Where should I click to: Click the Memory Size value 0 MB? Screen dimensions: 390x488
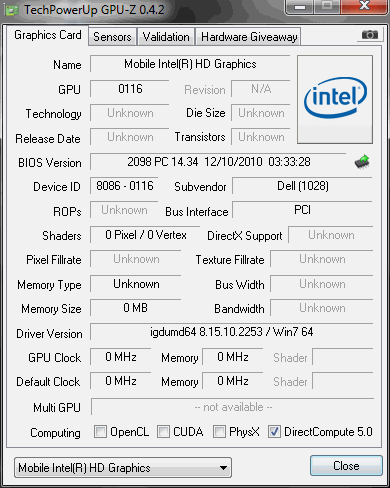(136, 308)
